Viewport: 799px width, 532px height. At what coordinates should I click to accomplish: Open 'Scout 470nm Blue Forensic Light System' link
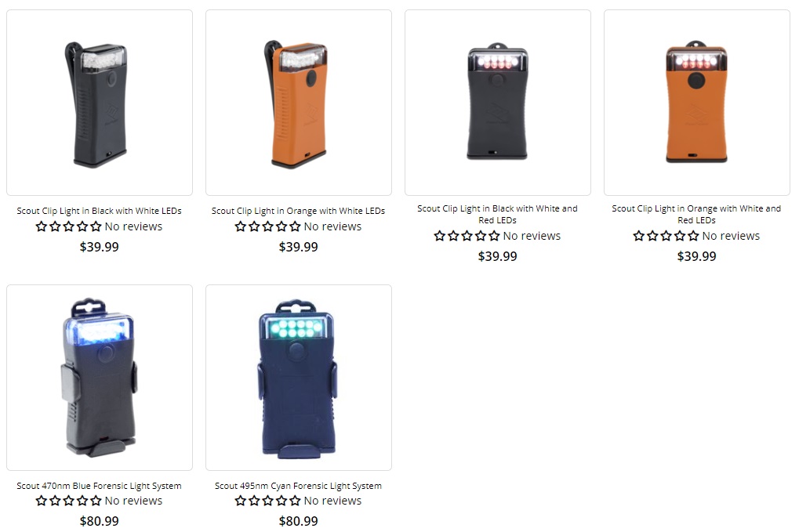pyautogui.click(x=100, y=486)
